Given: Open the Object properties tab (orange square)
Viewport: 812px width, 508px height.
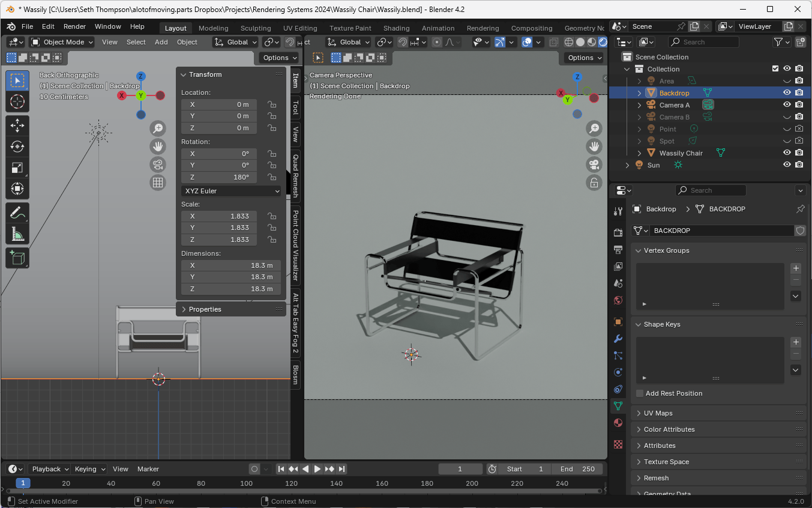Looking at the screenshot, I should 618,322.
